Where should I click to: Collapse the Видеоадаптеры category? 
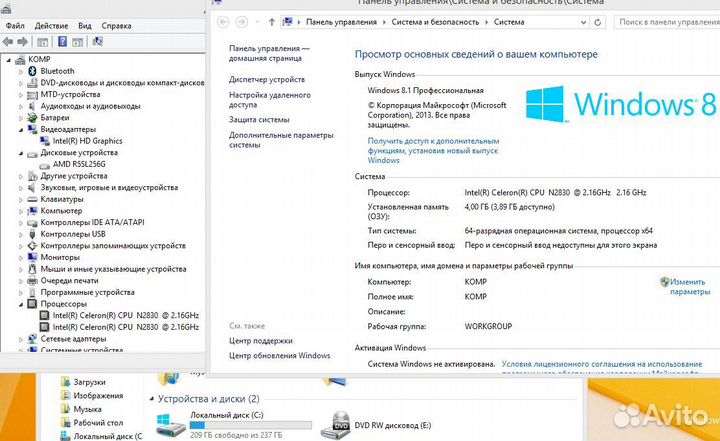coord(21,130)
